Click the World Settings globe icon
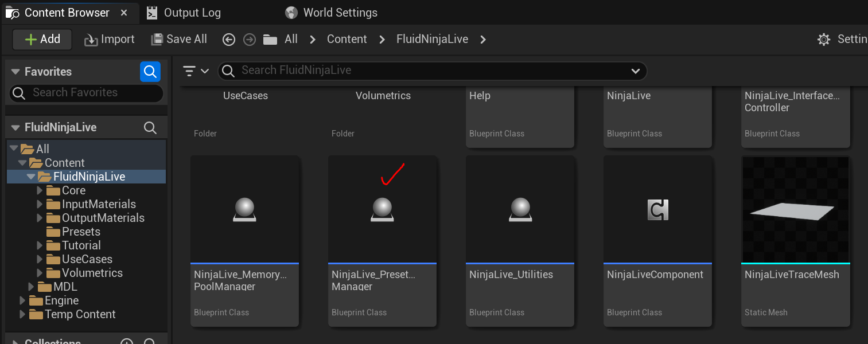The image size is (868, 344). coord(291,13)
